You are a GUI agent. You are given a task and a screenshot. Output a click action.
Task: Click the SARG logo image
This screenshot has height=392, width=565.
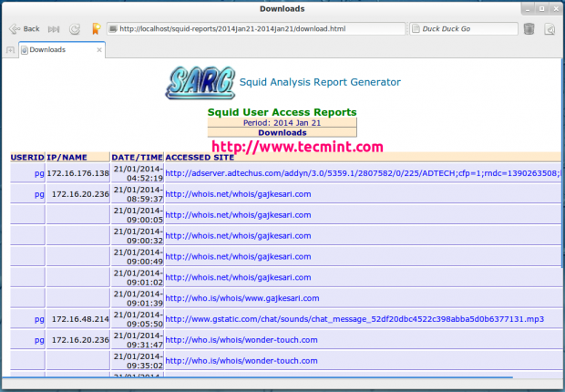click(200, 83)
